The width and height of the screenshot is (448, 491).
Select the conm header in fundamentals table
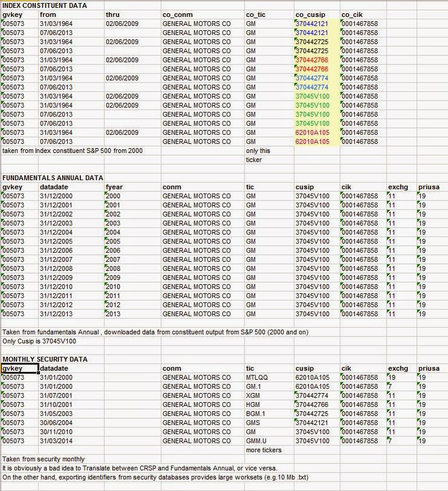pos(203,187)
